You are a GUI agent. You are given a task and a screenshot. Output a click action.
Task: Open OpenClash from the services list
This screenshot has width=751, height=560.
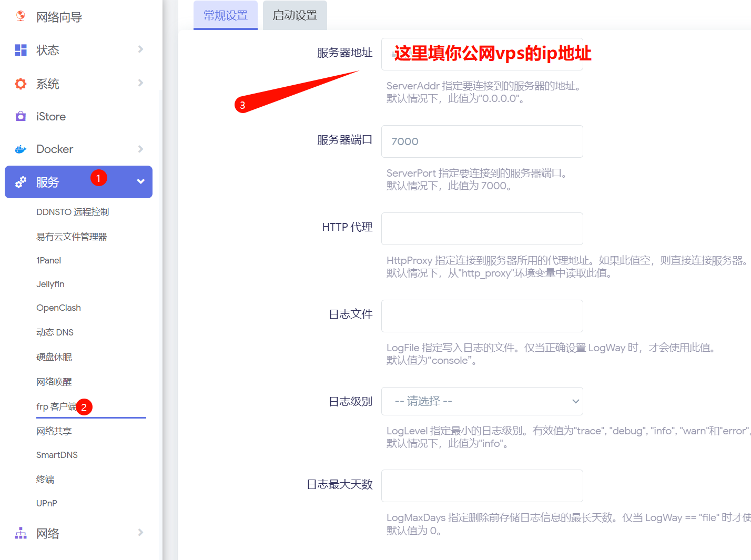(58, 308)
